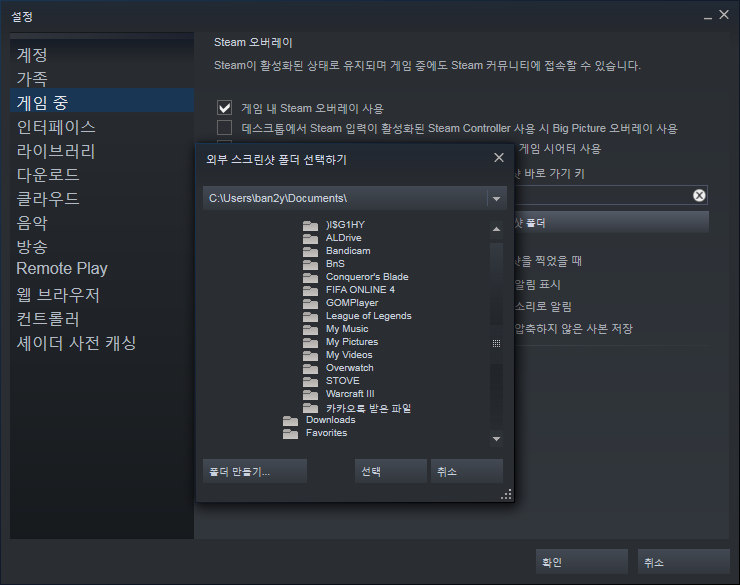Click the 선택 button in folder dialog
Screen dimensions: 740x585
coord(391,471)
